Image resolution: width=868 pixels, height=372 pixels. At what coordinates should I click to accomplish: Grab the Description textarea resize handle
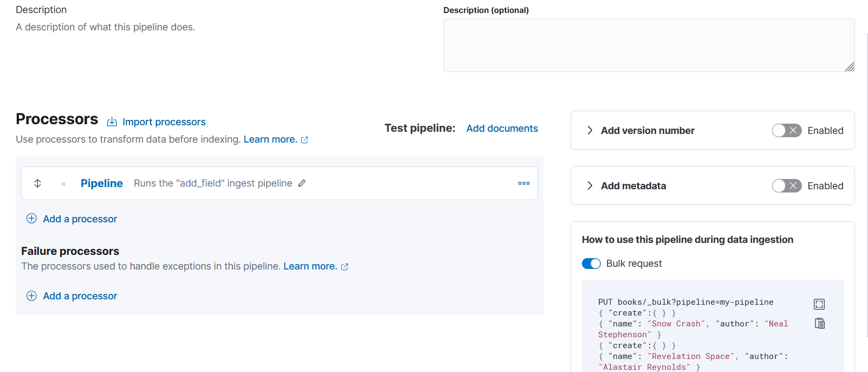[850, 67]
